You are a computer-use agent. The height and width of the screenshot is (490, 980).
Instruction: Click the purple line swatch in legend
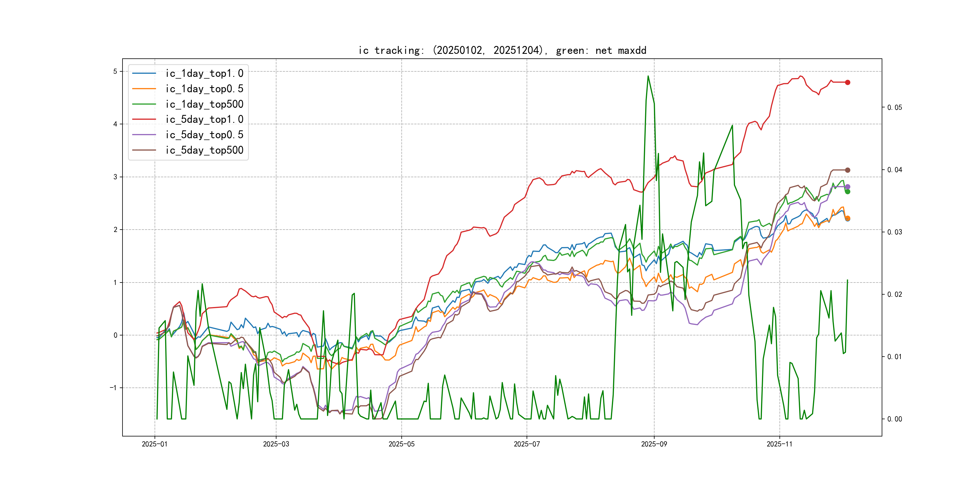[144, 135]
